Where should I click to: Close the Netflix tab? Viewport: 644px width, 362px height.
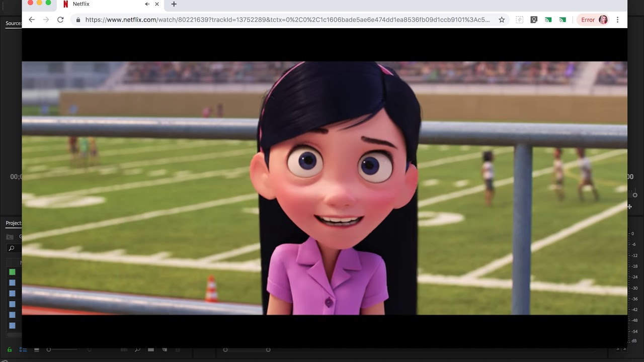click(157, 4)
